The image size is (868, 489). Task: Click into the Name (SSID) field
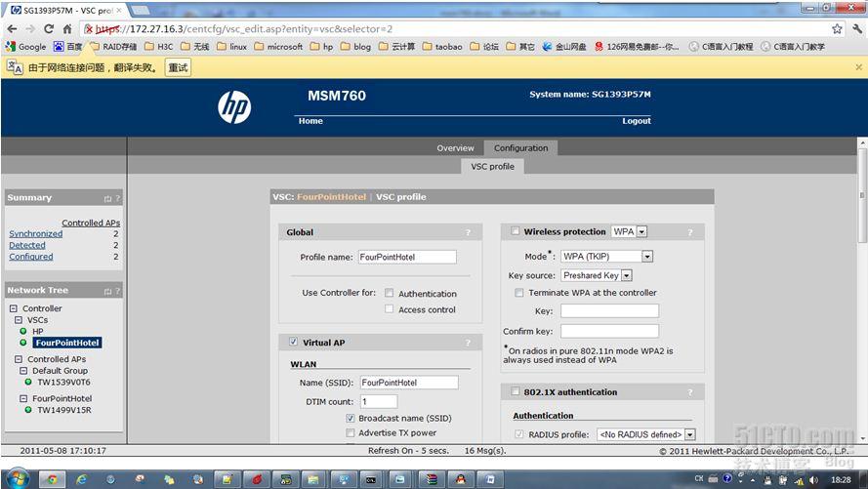point(409,383)
